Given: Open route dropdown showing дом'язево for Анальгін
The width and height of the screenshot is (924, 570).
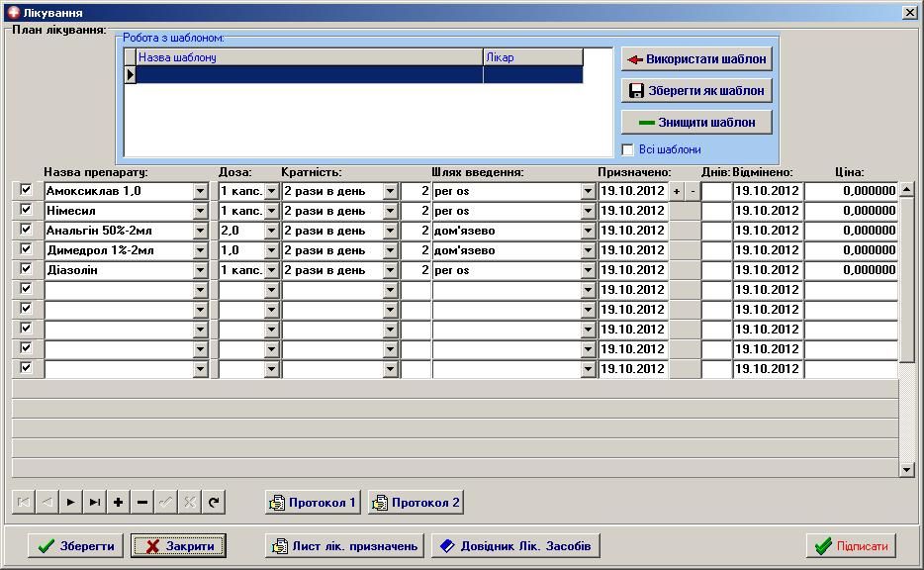Looking at the screenshot, I should tap(588, 231).
